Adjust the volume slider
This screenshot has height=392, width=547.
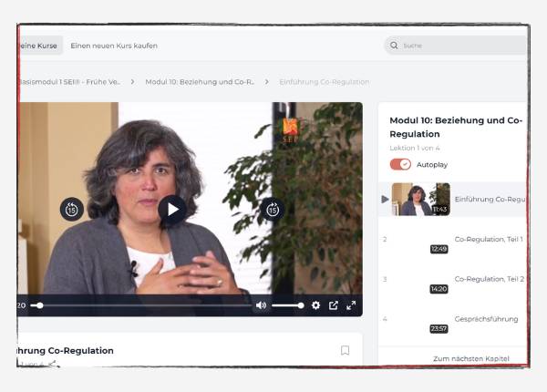point(287,305)
